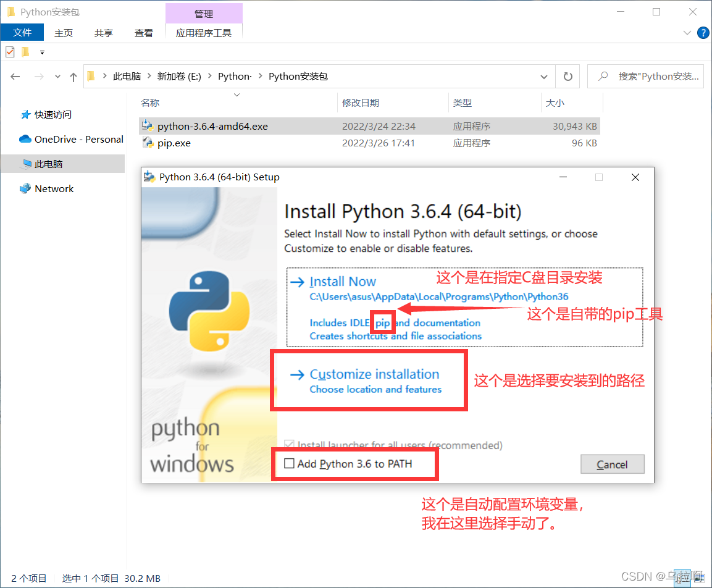Click the Customize installation arrow icon
The height and width of the screenshot is (588, 712).
tap(298, 374)
